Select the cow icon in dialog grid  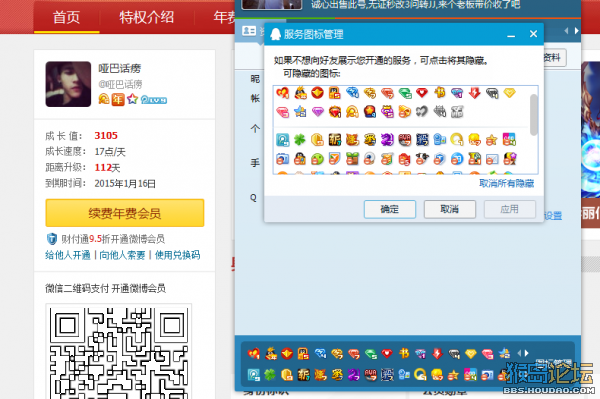(x=422, y=159)
